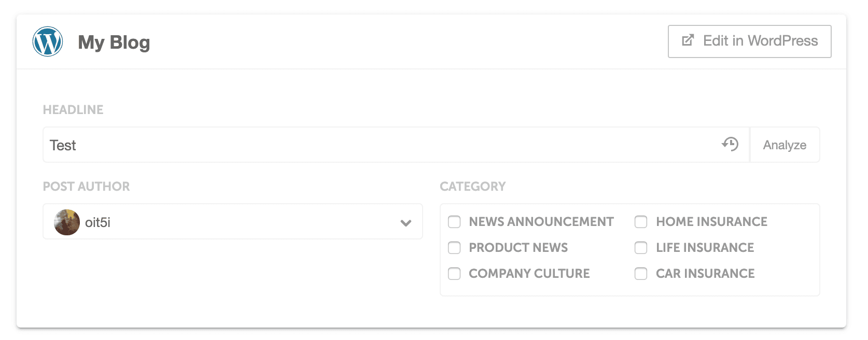Click the oit5i author avatar
Screen dimensions: 868x340
[x=67, y=222]
